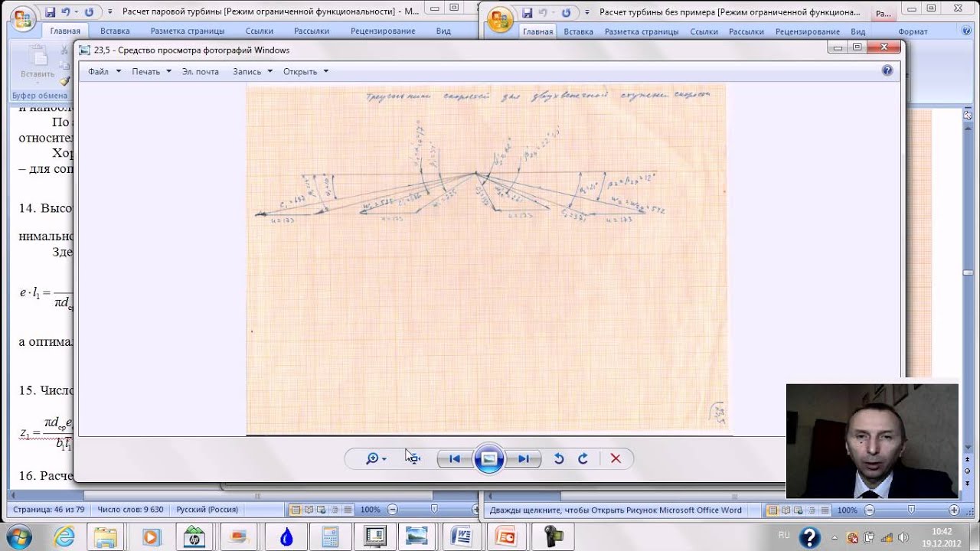
Task: Click 100% zoom level in left Word
Action: click(x=370, y=510)
